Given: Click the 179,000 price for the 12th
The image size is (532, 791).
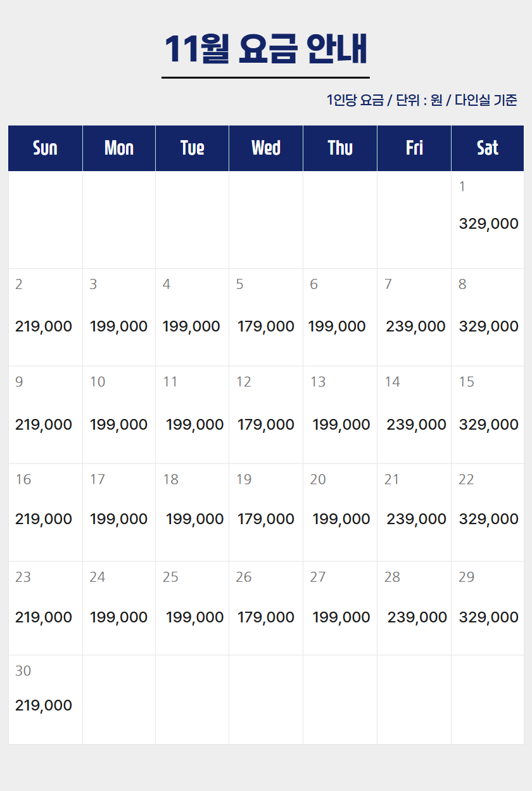Looking at the screenshot, I should click(266, 425).
